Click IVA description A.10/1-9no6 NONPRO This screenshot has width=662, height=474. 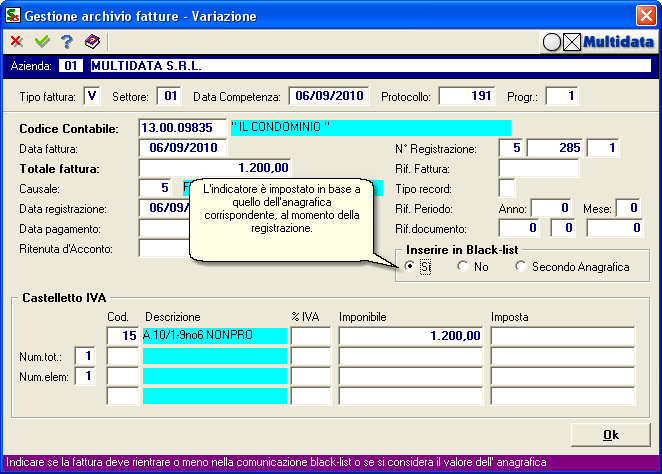pos(214,336)
